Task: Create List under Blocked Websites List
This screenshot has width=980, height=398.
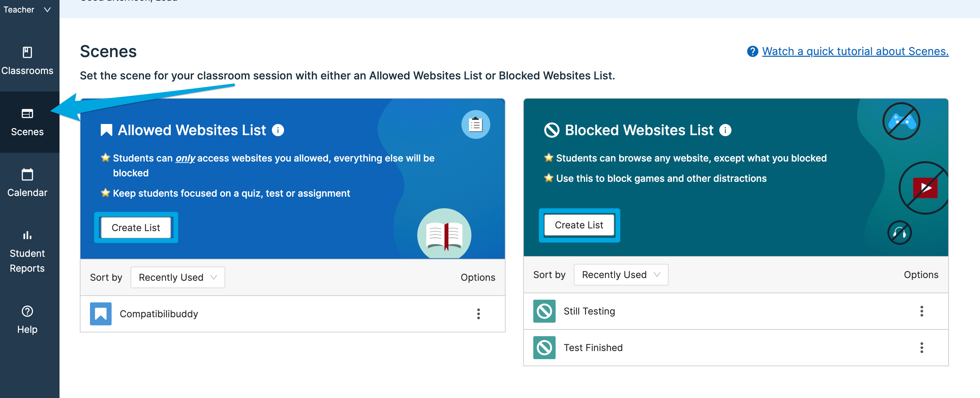Action: [x=579, y=225]
